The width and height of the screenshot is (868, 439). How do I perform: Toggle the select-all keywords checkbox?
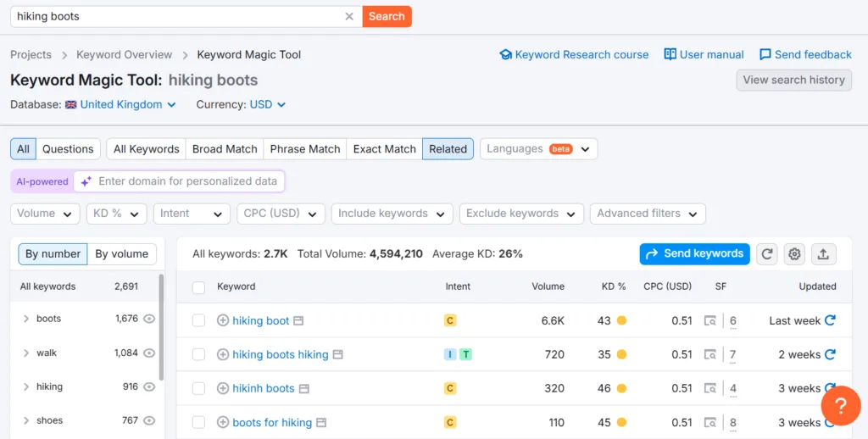198,287
